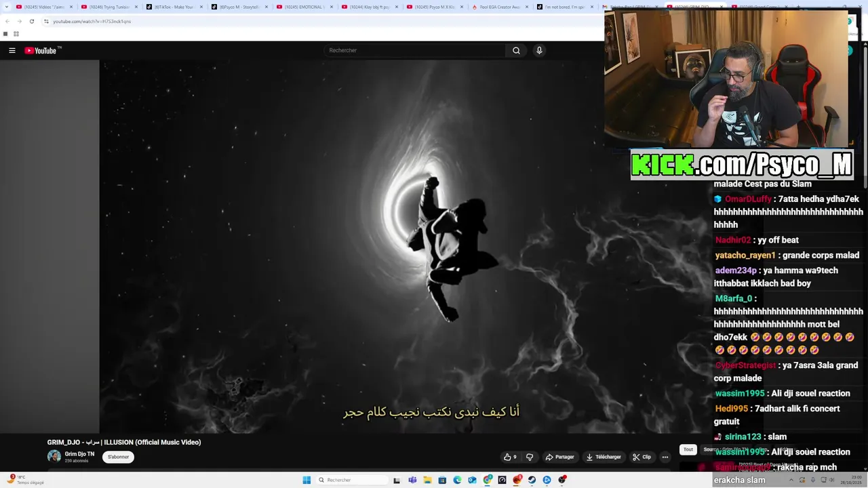This screenshot has height=488, width=868.
Task: Switch to the 'I'm not bored' TikTok tab
Action: click(x=564, y=7)
